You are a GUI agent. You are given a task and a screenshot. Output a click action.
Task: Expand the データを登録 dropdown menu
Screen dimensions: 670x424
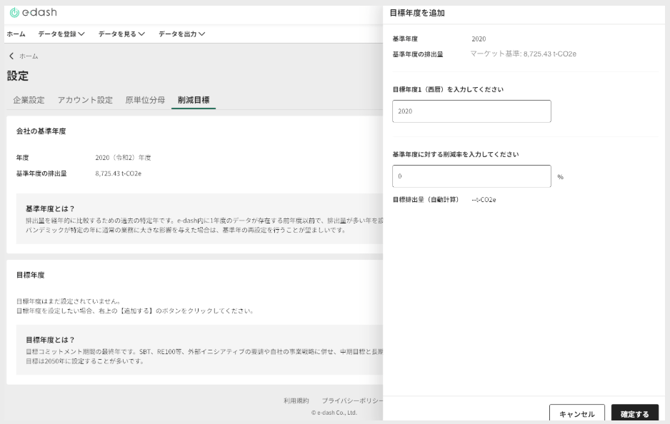point(61,34)
